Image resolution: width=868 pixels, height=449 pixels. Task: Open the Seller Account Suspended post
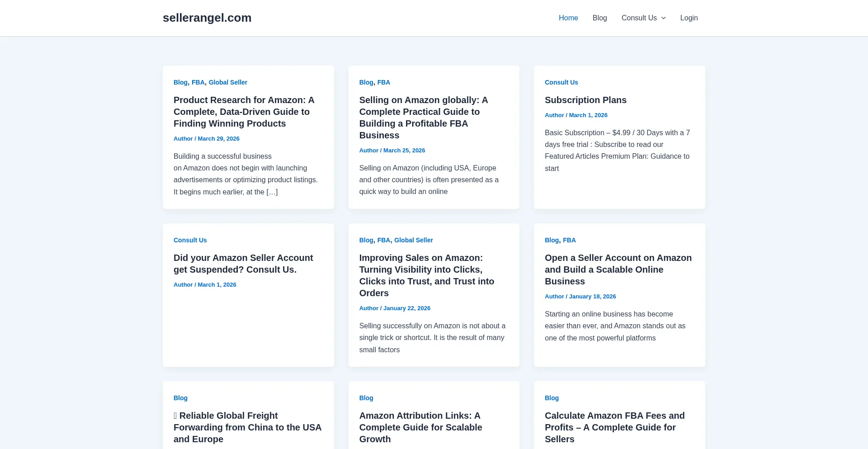[x=243, y=264]
